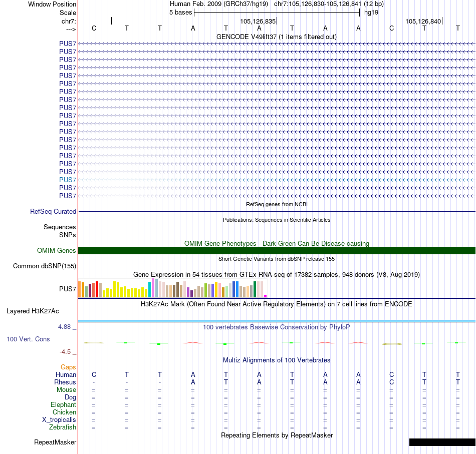Image resolution: width=476 pixels, height=454 pixels.
Task: Click the Common dbSNP(155) label
Action: [x=44, y=266]
